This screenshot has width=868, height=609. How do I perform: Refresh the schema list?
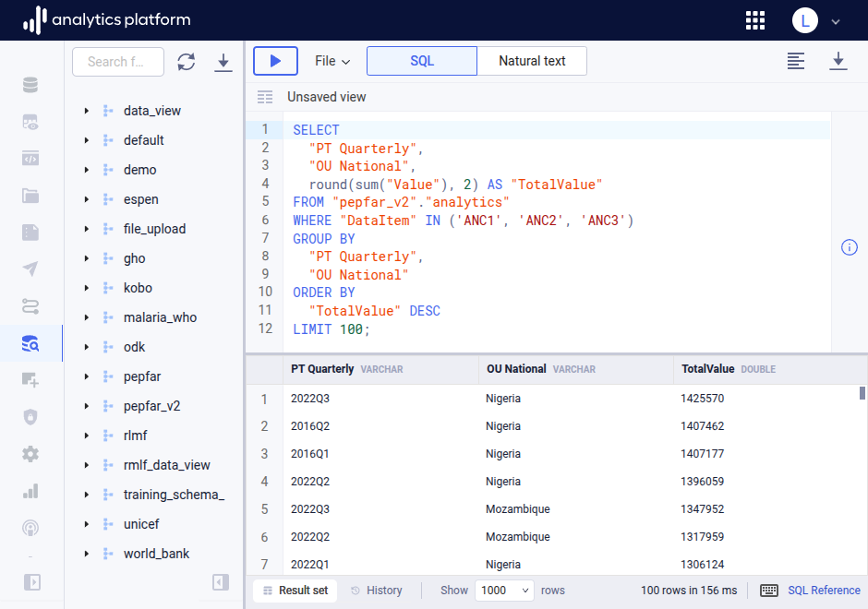point(186,62)
